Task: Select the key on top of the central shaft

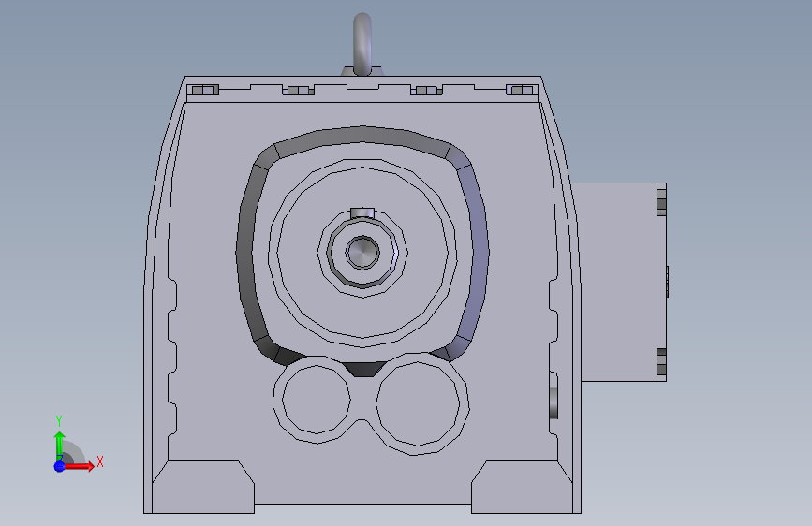Action: [362, 212]
